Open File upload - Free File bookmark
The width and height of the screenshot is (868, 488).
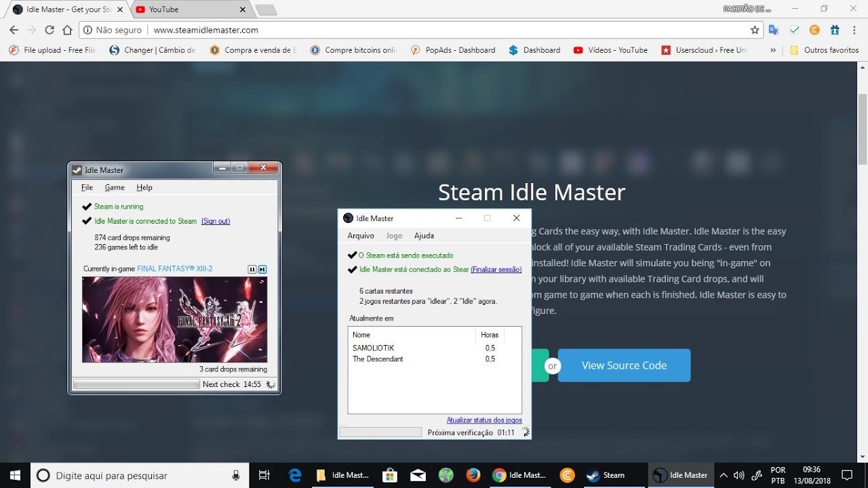point(53,50)
